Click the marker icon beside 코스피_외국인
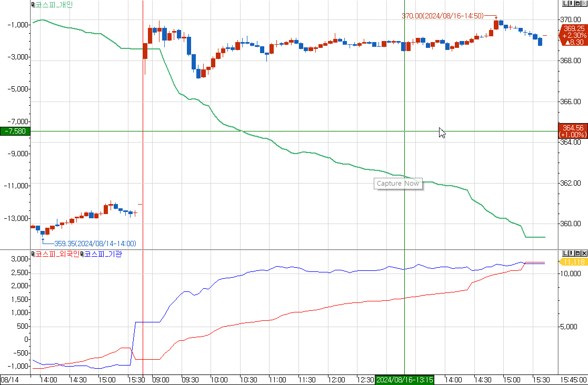 pyautogui.click(x=33, y=254)
